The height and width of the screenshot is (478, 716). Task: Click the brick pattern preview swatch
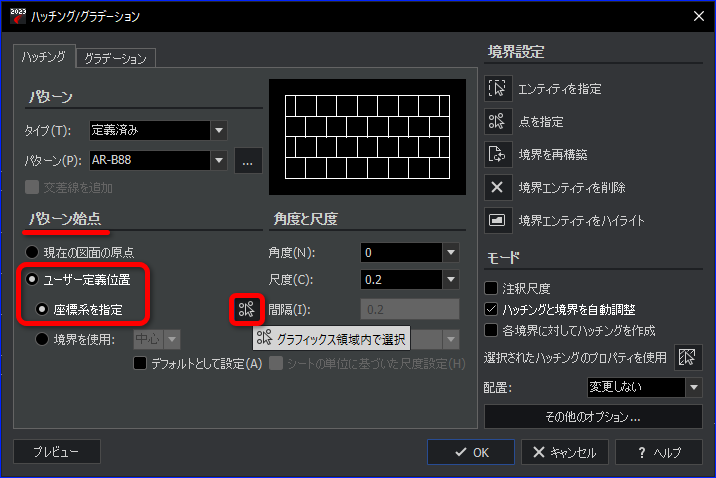(x=368, y=137)
